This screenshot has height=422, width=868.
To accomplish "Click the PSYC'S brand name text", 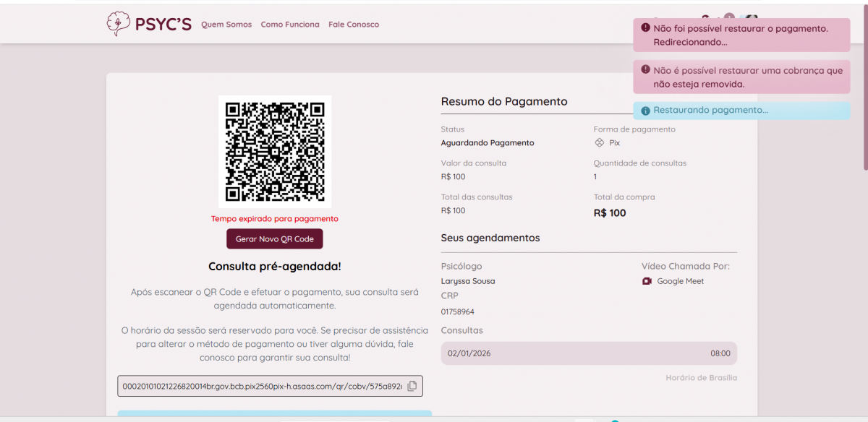I will tap(163, 25).
